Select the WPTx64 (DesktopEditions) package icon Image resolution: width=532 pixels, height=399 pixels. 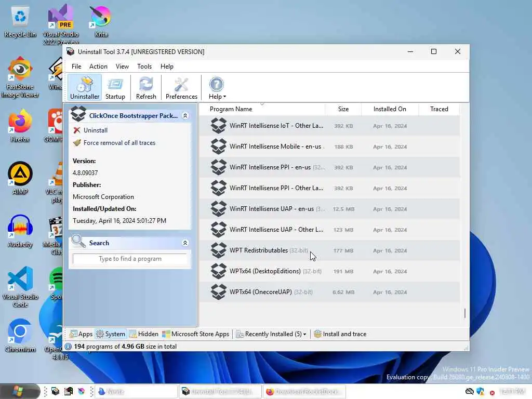pos(219,271)
